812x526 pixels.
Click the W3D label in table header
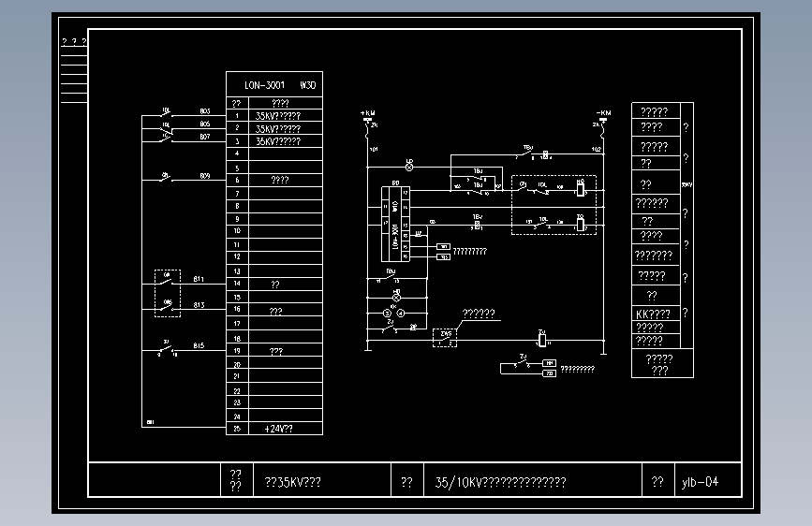[308, 85]
